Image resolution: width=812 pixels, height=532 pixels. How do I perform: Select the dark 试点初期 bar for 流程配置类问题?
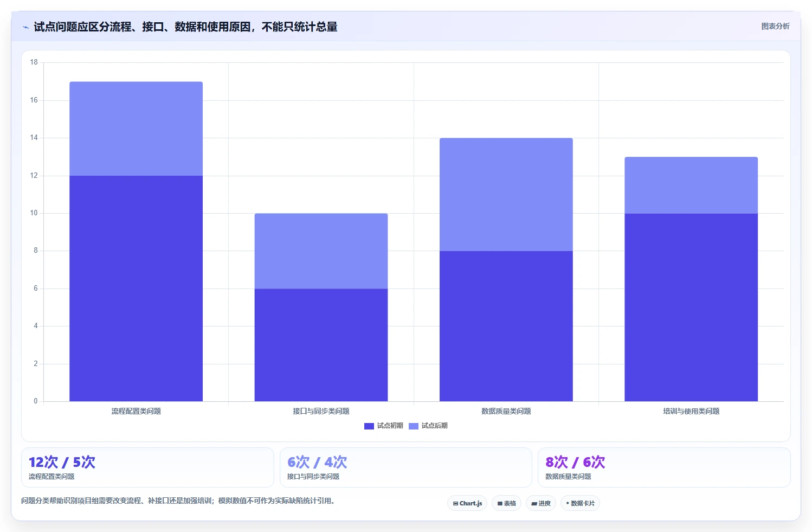point(136,289)
